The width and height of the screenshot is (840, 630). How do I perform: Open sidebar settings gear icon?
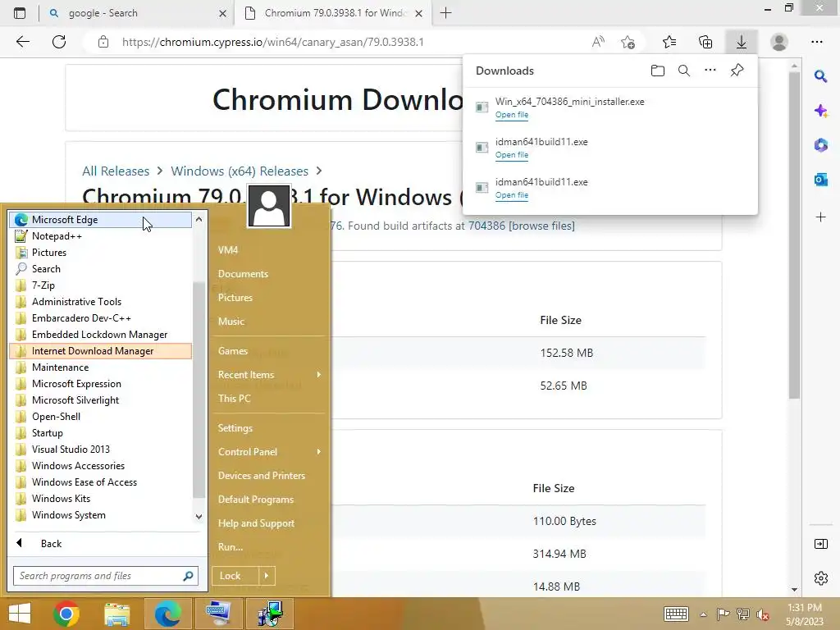click(820, 578)
